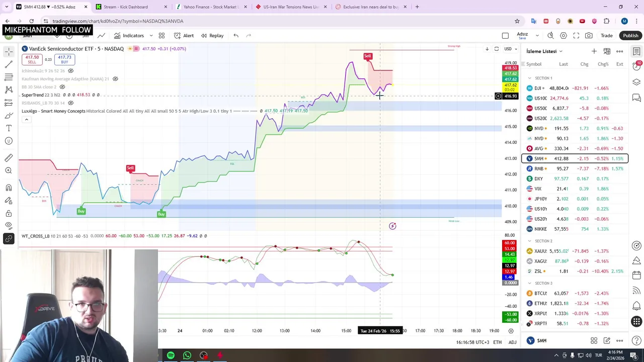Switch to Stream - Kick Dashboard tab
This screenshot has width=644, height=362.
(x=131, y=7)
